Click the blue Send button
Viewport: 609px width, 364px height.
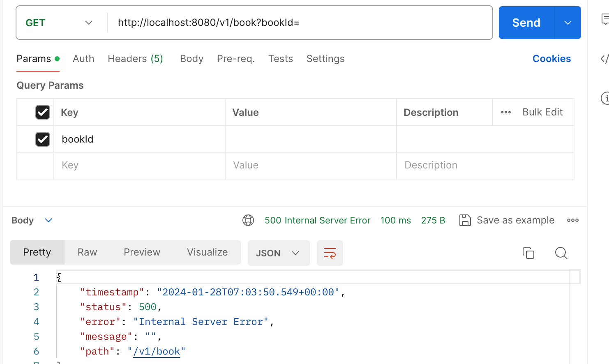pyautogui.click(x=526, y=23)
